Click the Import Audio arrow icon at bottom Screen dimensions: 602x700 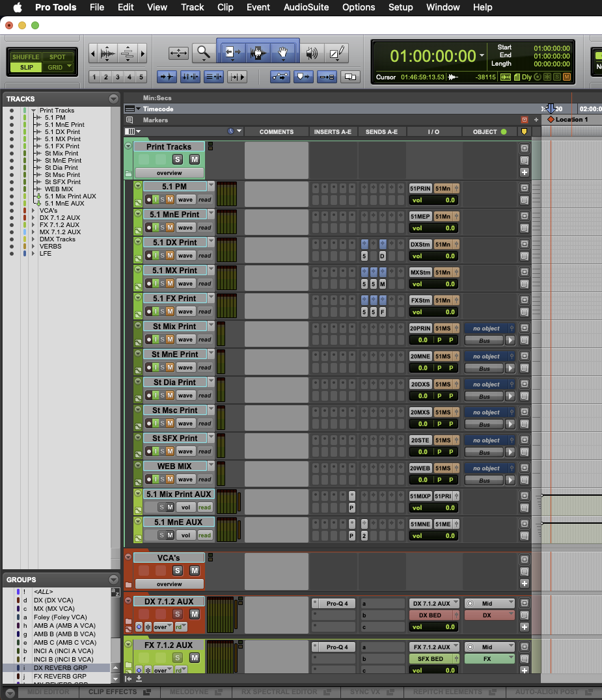139,679
